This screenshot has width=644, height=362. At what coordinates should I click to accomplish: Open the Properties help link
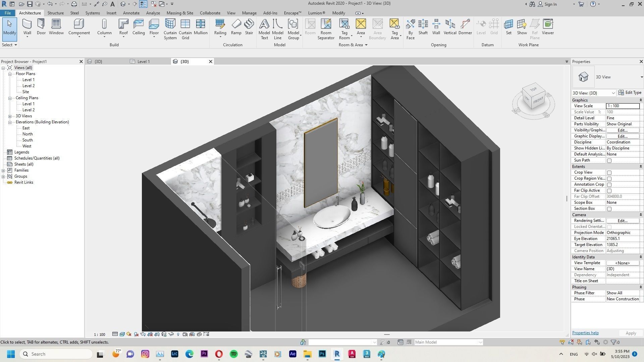(585, 333)
